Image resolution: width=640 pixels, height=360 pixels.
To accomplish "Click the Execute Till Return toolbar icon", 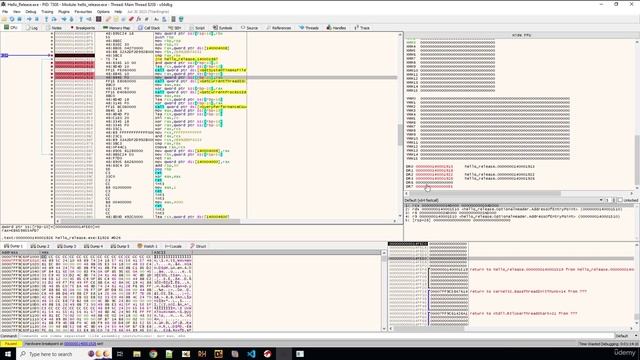I will (x=81, y=19).
